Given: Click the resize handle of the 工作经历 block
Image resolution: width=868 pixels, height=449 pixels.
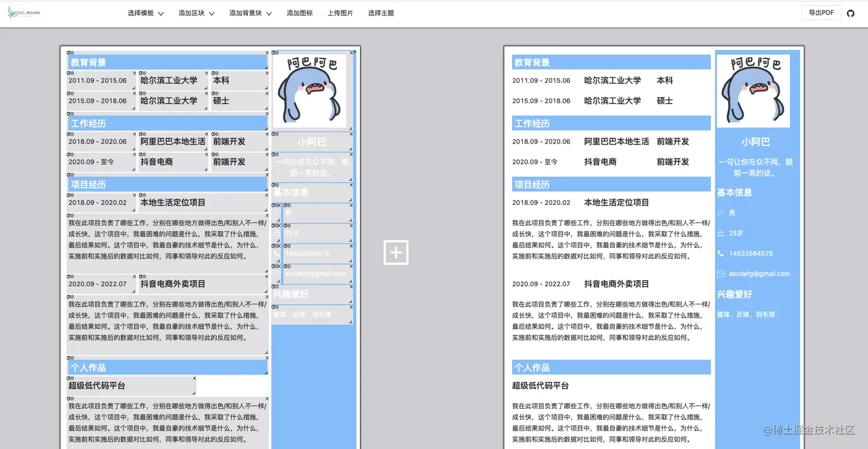Looking at the screenshot, I should pyautogui.click(x=266, y=129).
